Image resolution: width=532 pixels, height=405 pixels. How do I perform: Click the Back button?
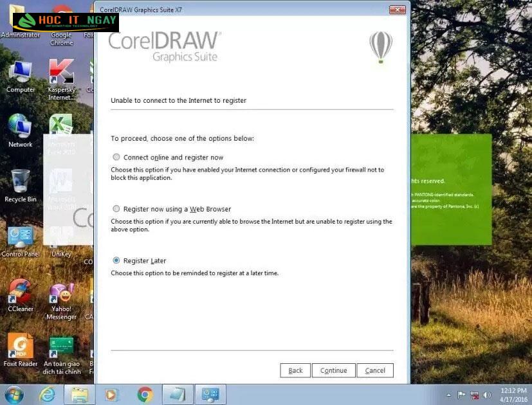pos(295,370)
